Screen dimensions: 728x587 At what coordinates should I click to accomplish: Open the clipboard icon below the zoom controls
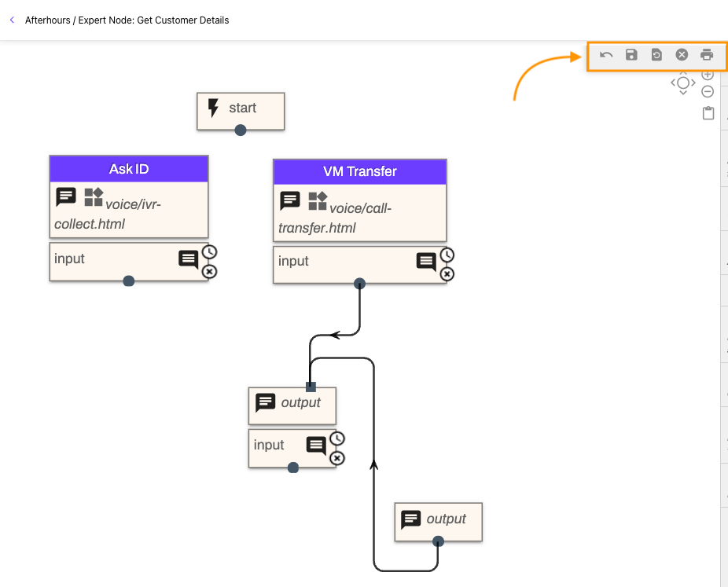click(708, 113)
